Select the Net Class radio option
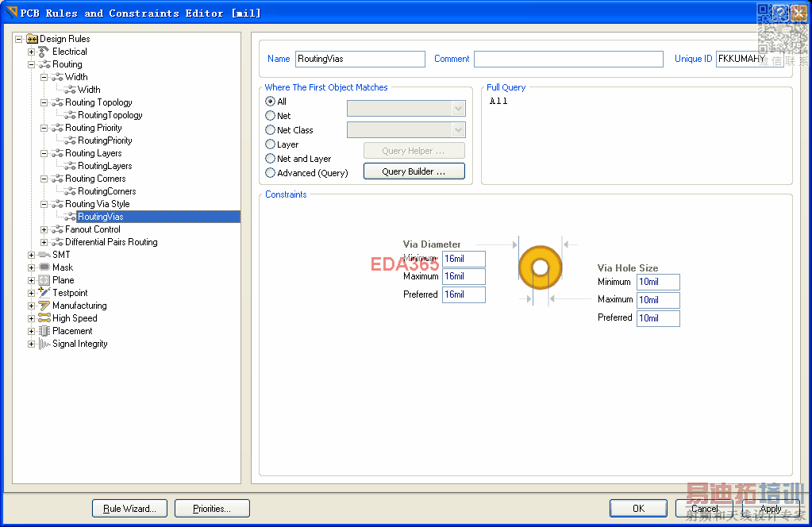The width and height of the screenshot is (812, 527). pyautogui.click(x=271, y=130)
